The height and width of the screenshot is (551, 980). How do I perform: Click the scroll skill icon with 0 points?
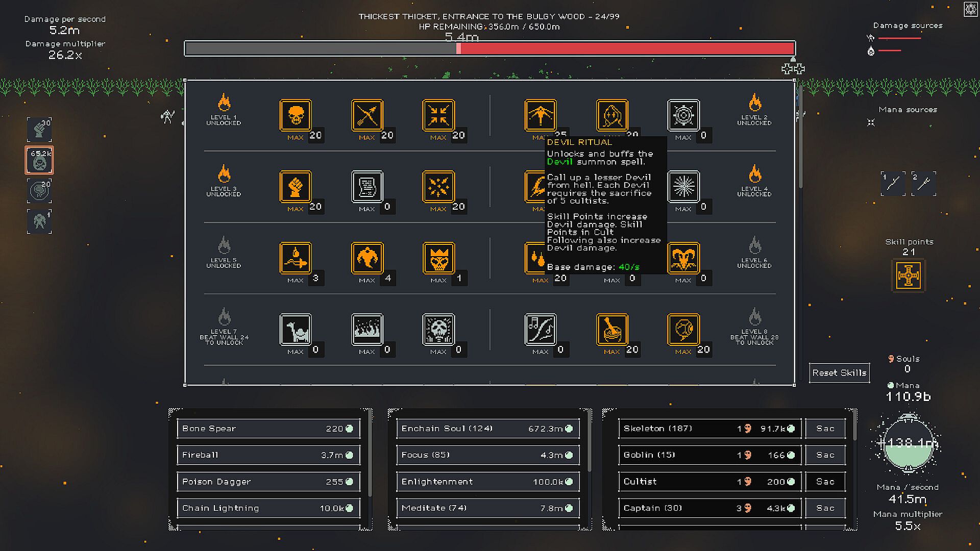[367, 186]
